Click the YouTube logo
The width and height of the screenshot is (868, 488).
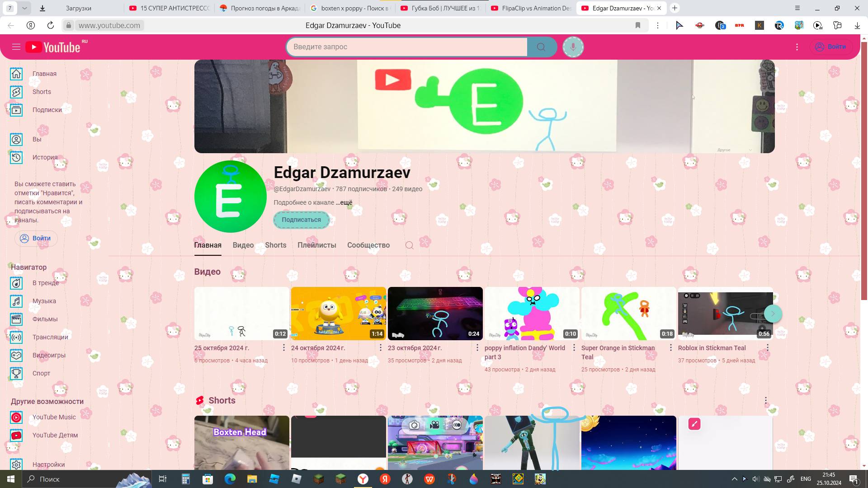tap(53, 47)
